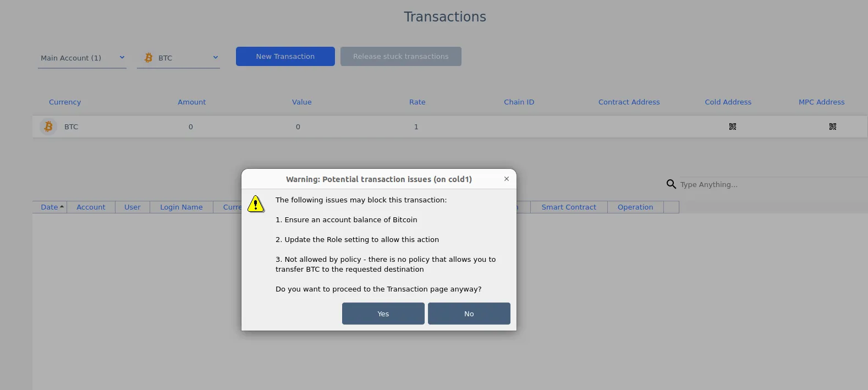868x390 pixels.
Task: Click issue 1 about Bitcoin account balance
Action: (347, 219)
